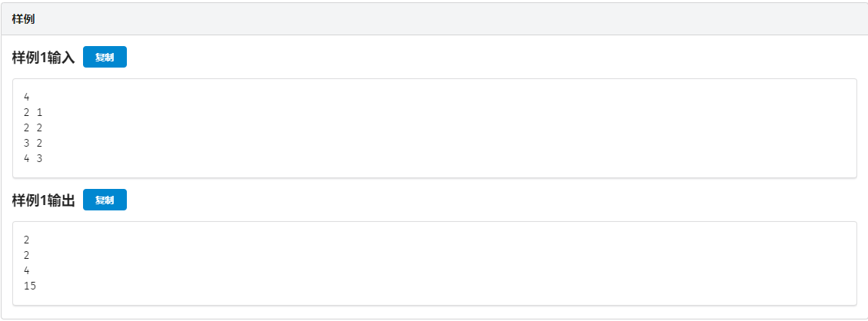
Task: Select the 样例1输出 heading text
Action: pos(43,200)
